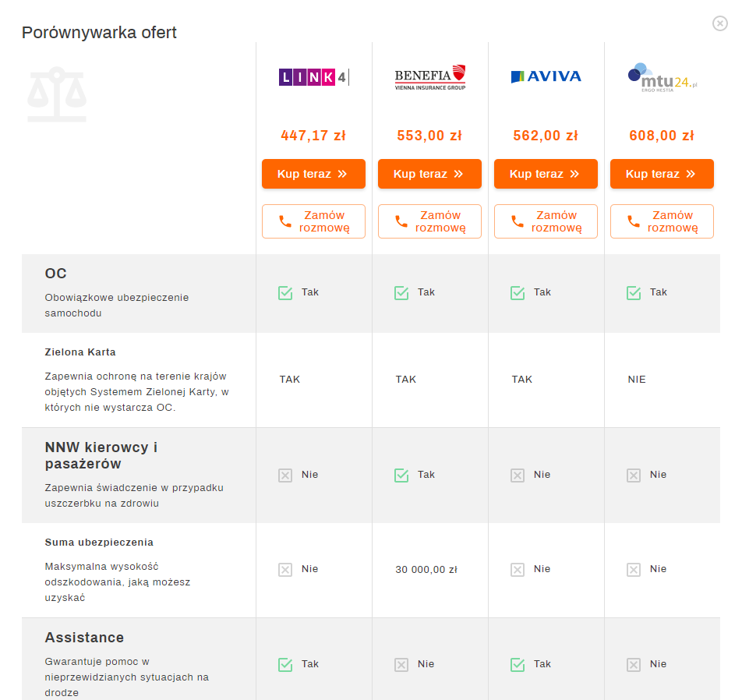Click the Assistance section heading
This screenshot has height=700, width=742.
tap(84, 638)
